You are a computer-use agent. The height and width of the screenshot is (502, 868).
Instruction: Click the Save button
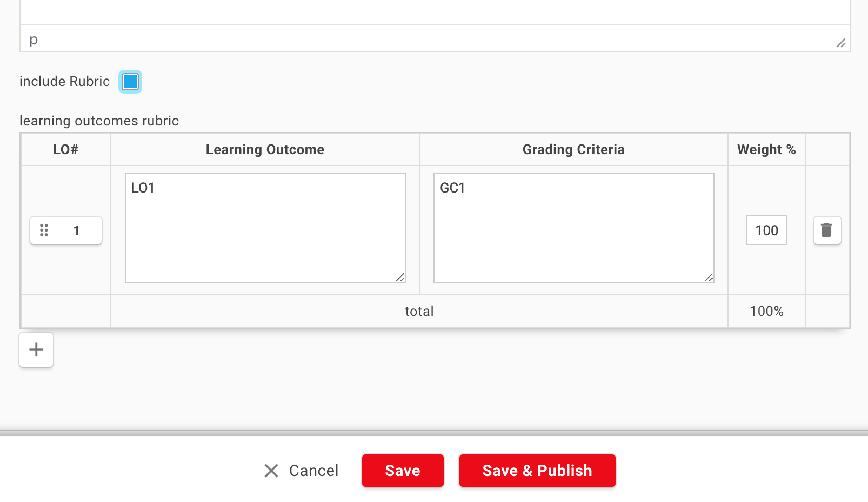point(403,471)
